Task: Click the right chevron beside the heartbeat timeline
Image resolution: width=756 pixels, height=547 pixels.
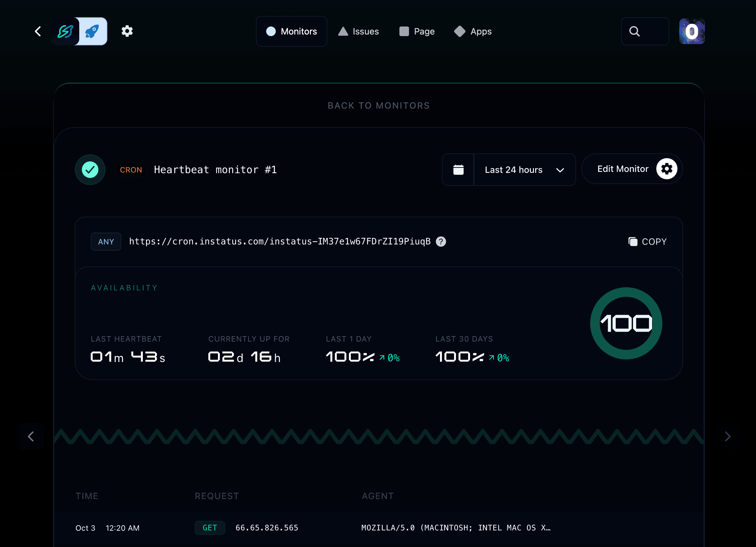Action: point(727,436)
